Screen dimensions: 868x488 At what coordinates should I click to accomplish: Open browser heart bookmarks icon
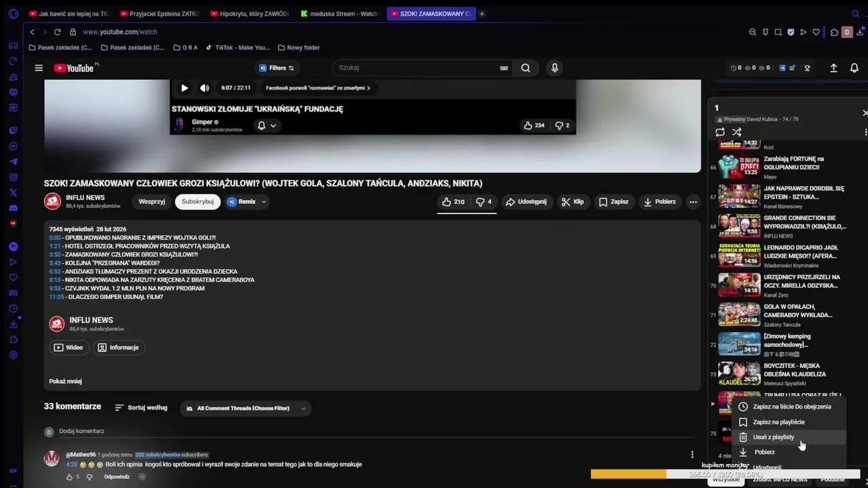pos(816,32)
